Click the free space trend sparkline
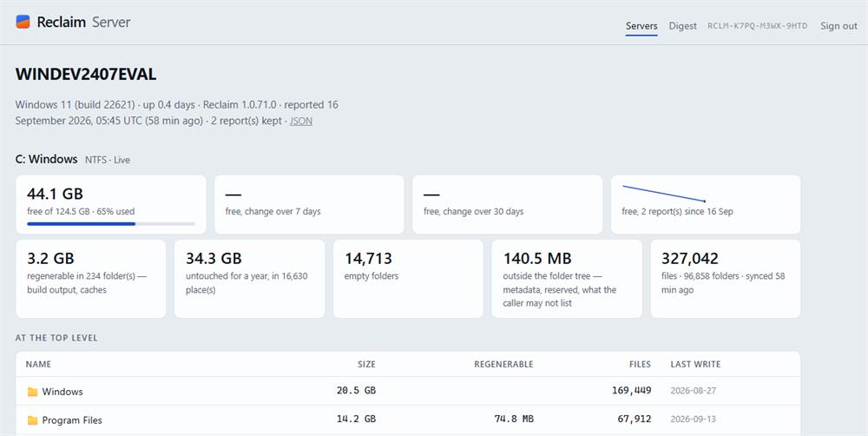Screen dimensions: 868x436 point(664,194)
